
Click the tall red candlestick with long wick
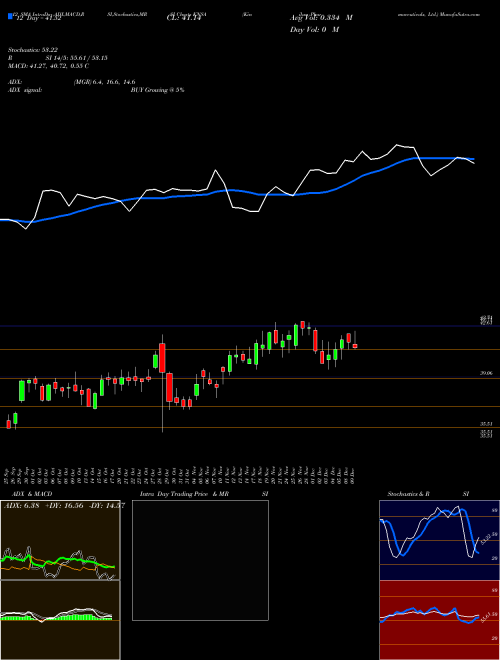(x=162, y=358)
